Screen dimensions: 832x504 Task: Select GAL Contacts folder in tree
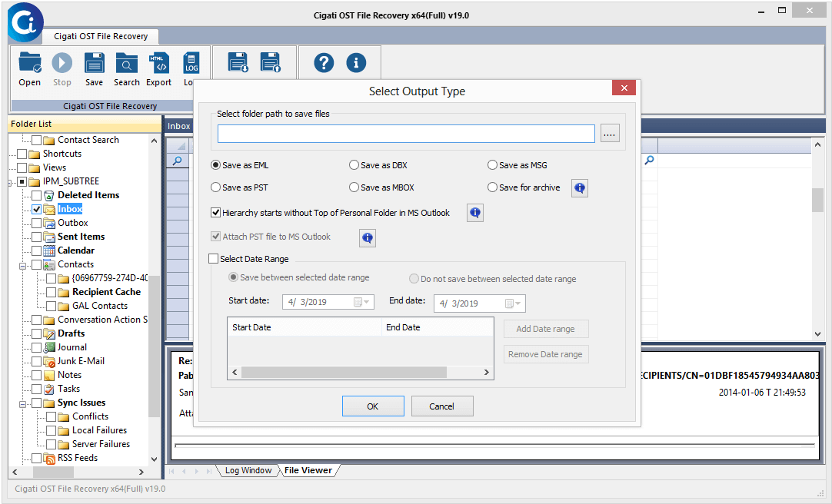[100, 306]
